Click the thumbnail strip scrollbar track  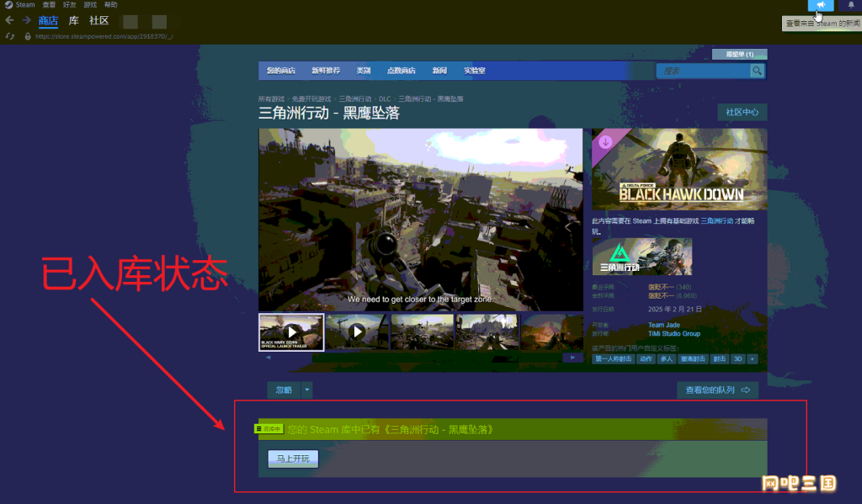tap(421, 358)
